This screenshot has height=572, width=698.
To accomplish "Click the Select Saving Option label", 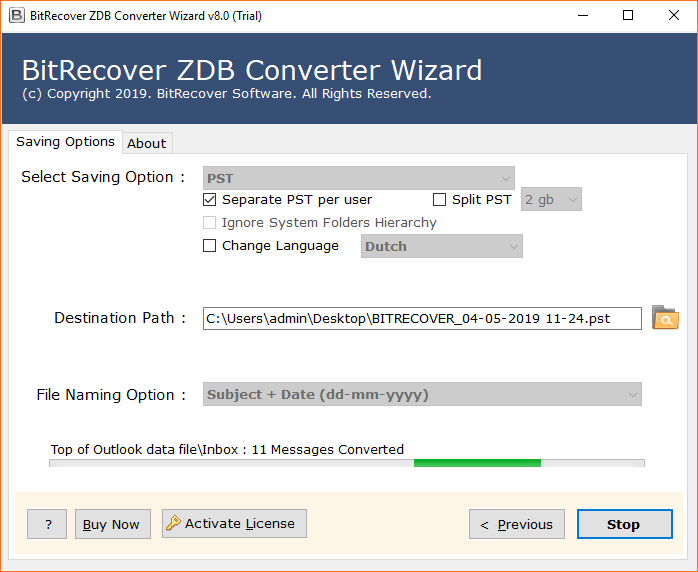I will click(x=103, y=177).
